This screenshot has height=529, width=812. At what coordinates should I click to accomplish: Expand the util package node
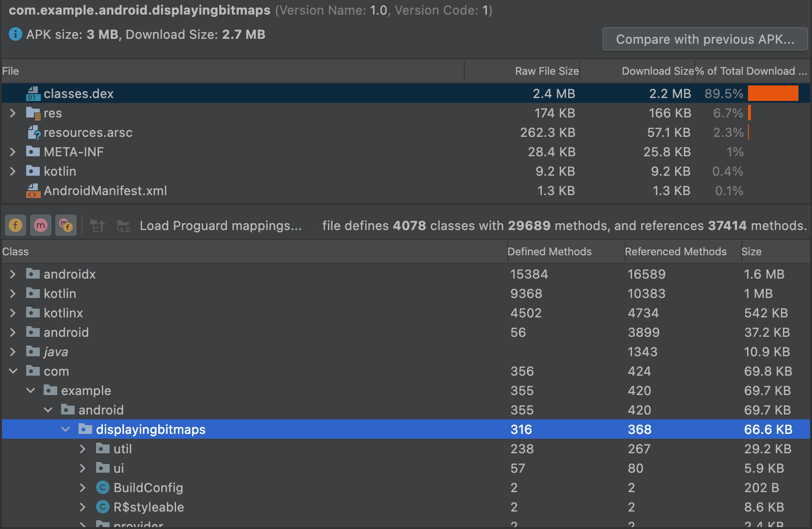click(82, 448)
